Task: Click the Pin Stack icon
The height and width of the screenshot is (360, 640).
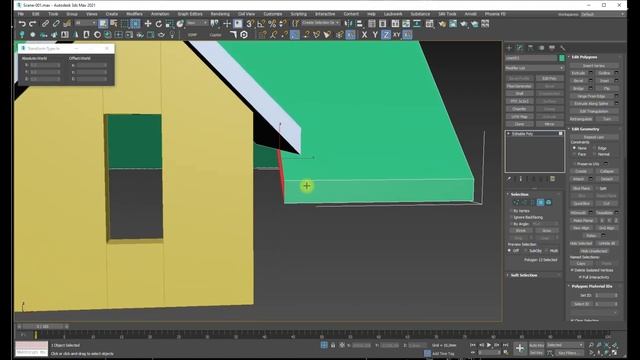Action: click(x=509, y=179)
